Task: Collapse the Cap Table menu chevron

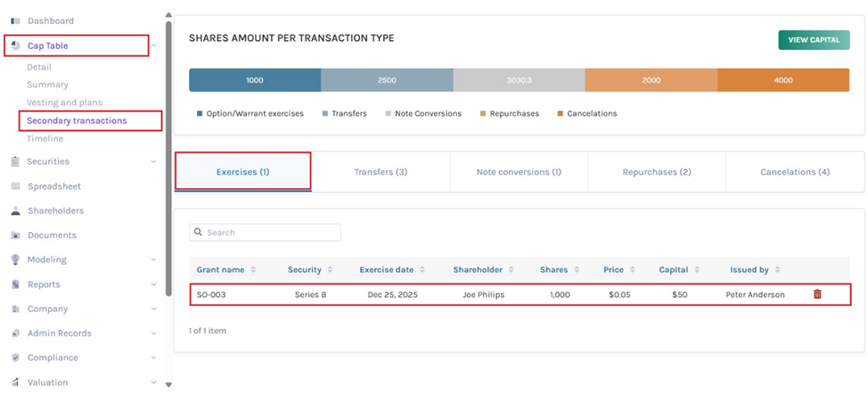Action: (154, 46)
